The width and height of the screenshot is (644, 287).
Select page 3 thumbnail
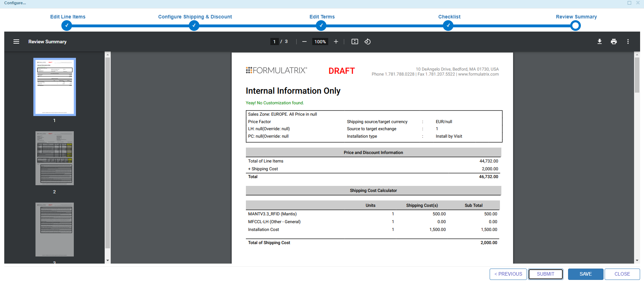click(55, 230)
